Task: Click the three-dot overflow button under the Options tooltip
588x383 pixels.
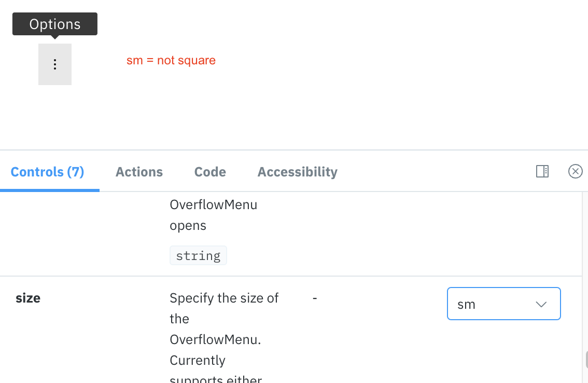Action: click(x=55, y=64)
